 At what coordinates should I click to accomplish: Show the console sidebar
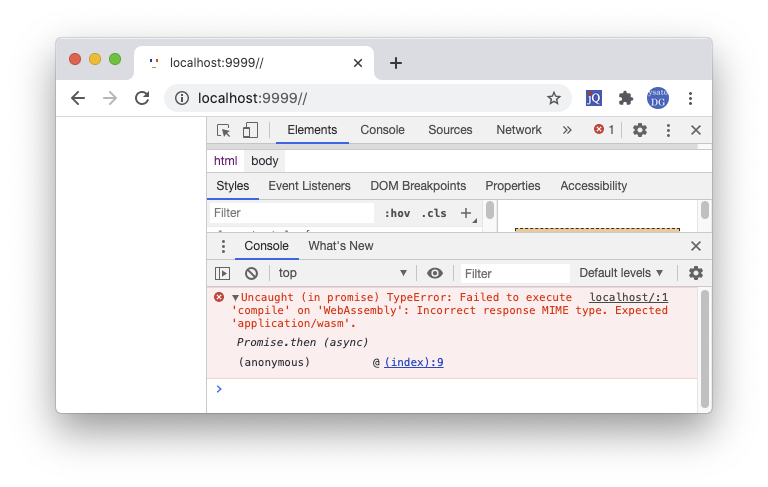tap(223, 273)
